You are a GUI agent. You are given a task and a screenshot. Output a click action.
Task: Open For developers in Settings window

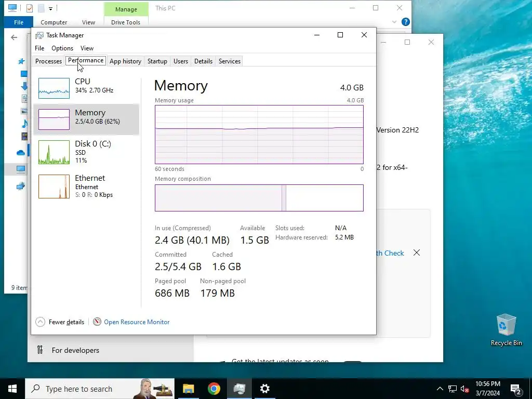[x=75, y=350]
